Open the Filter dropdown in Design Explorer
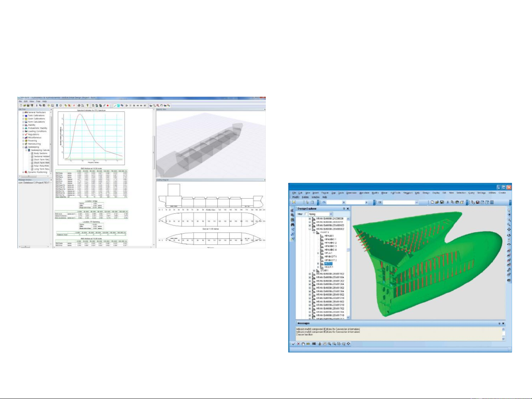532x399 pixels. click(x=331, y=214)
